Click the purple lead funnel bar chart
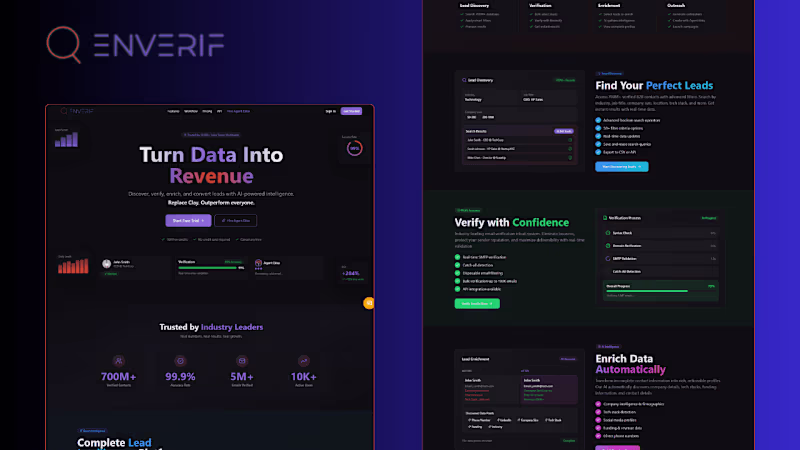 click(67, 140)
